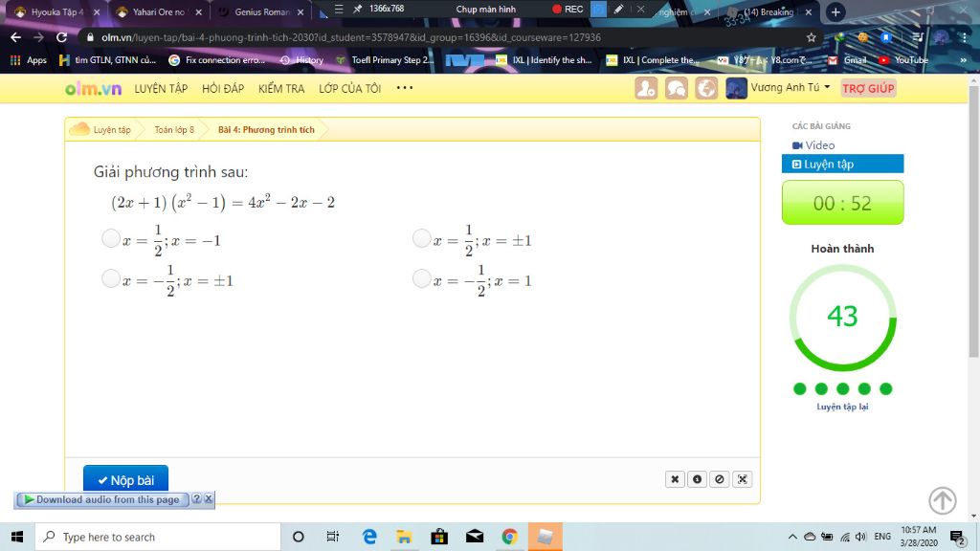Go back with the browser back arrow
Viewport: 980px width, 551px height.
15,37
